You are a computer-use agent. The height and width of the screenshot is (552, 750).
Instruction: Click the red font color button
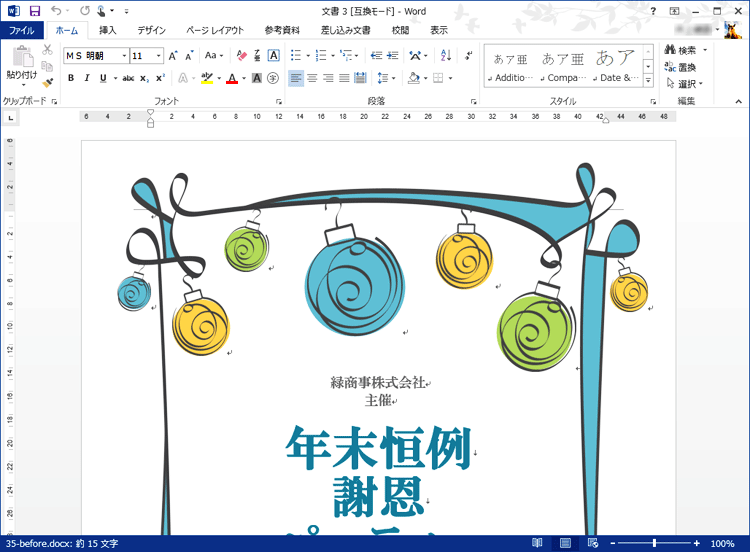point(232,78)
